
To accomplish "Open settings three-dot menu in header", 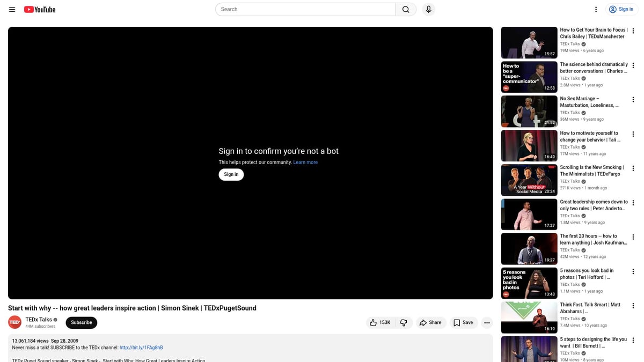I will tap(596, 9).
